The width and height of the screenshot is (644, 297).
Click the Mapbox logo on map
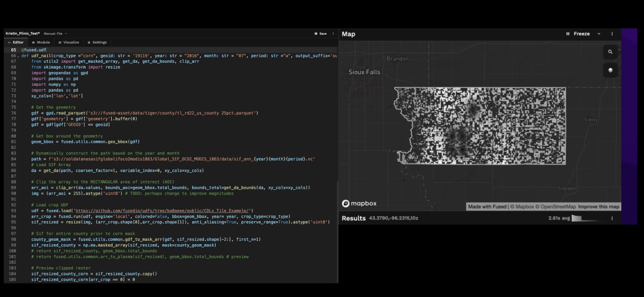(x=359, y=203)
